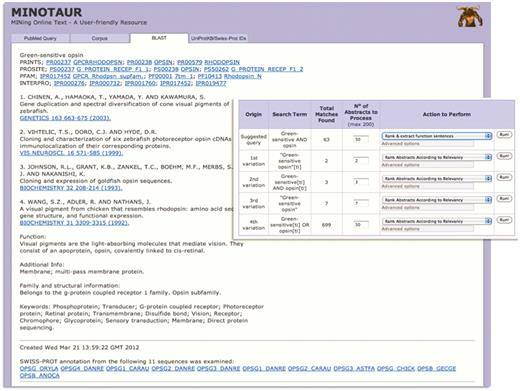Open the OPSG1_CARAU sequence link
This screenshot has width=520, height=391.
[127, 369]
